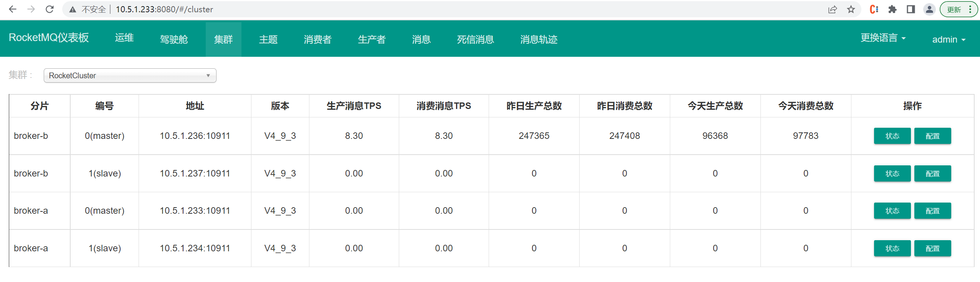Viewport: 980px width, 282px height.
Task: Go to the 驾驶舱 dashboard tab
Action: coord(174,40)
